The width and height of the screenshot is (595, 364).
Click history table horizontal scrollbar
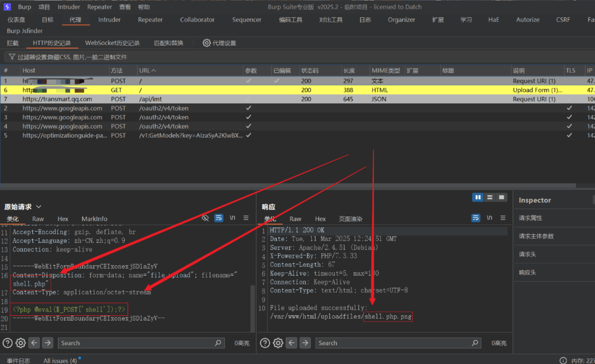click(288, 185)
